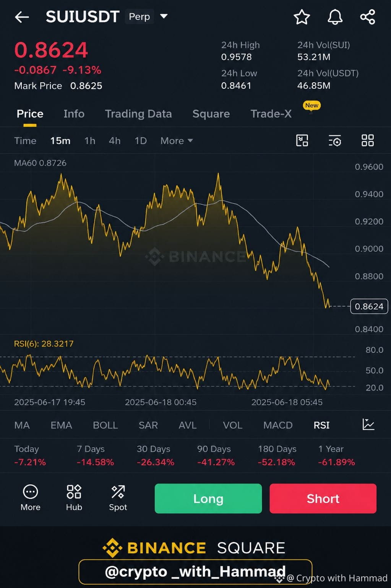Image resolution: width=391 pixels, height=588 pixels.
Task: Tap the 90 Days -41.27% performance
Action: click(216, 456)
